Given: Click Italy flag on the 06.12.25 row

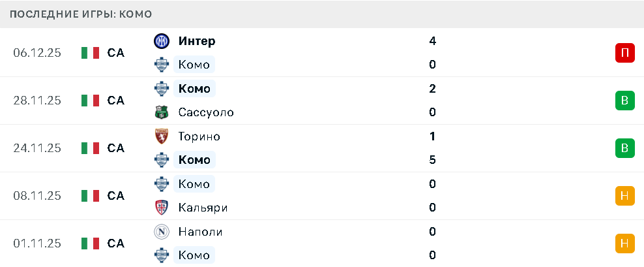Looking at the screenshot, I should pos(90,53).
